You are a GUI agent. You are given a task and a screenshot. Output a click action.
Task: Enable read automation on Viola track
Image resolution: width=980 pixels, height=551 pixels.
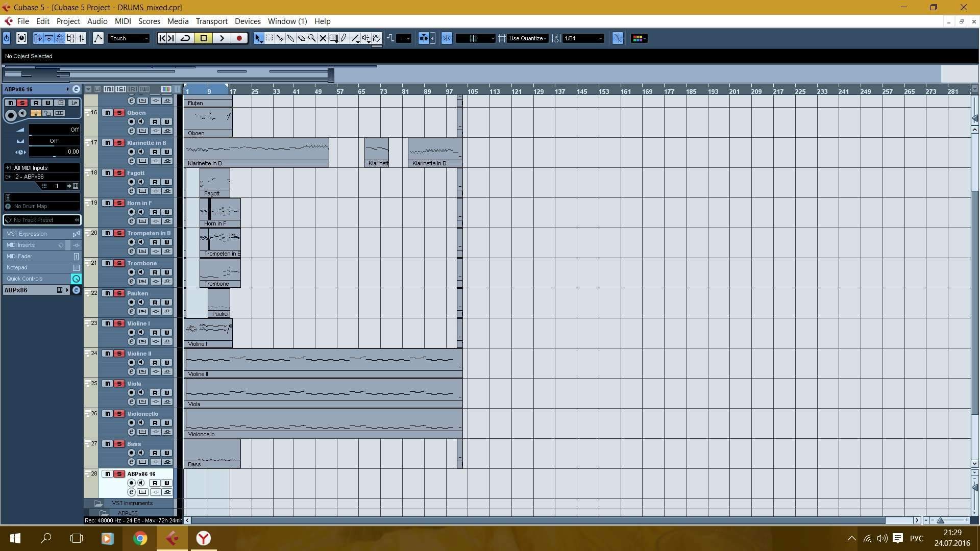pos(155,393)
